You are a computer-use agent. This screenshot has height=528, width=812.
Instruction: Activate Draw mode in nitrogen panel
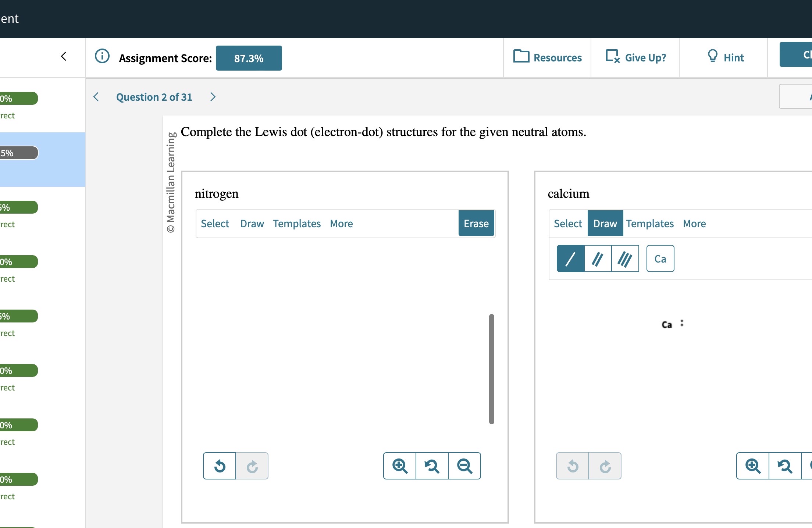coord(252,224)
